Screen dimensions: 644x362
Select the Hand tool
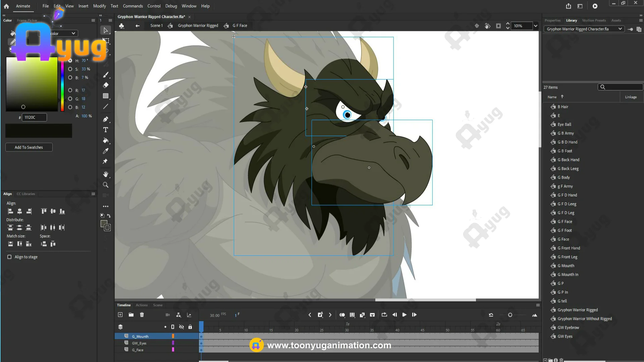(x=106, y=174)
